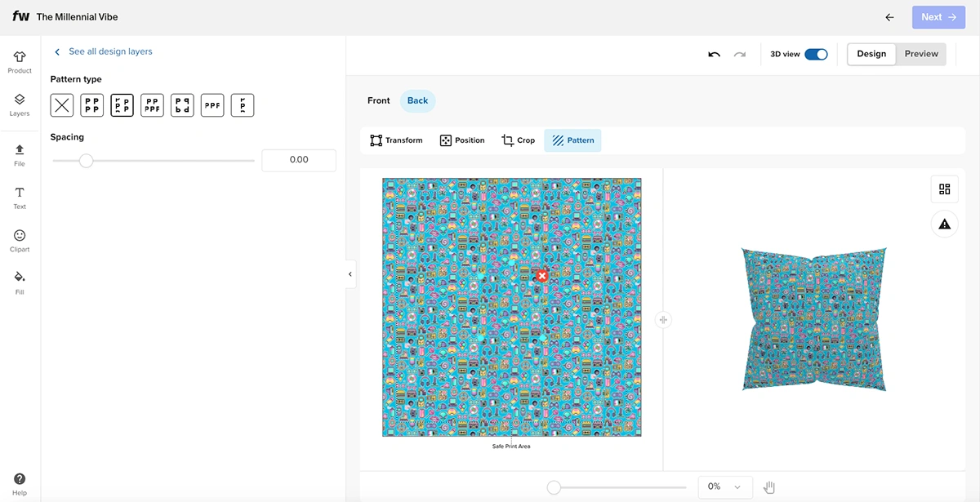Open the warning triangle notice

pyautogui.click(x=944, y=224)
